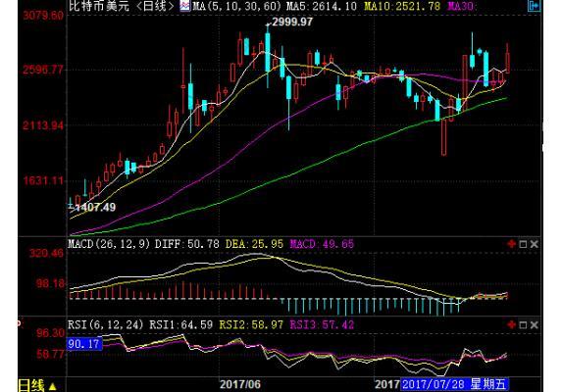This screenshot has height=392, width=562.
Task: Click the red plus icon in RSI panel
Action: [511, 324]
